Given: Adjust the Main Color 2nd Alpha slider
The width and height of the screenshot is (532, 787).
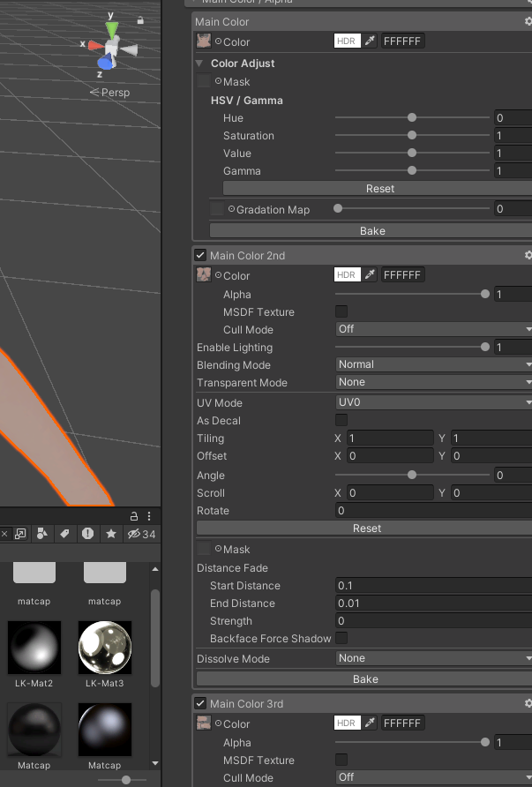Looking at the screenshot, I should pos(485,294).
